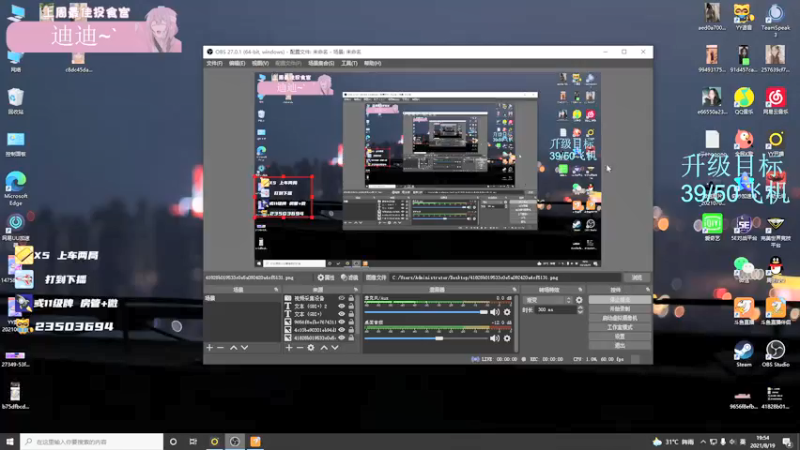Mute the 麦克风/Aux speaker icon
This screenshot has height=450, width=800.
pos(495,312)
